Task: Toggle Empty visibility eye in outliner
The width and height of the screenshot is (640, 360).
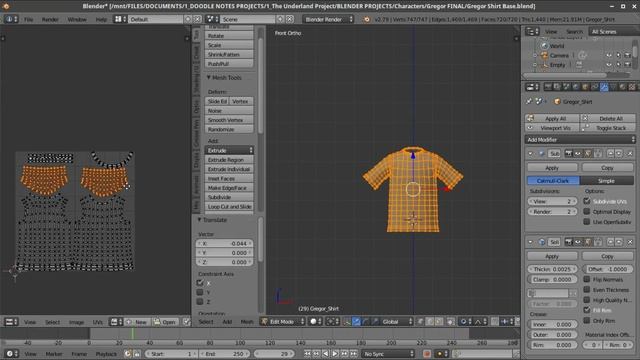Action: pos(609,64)
